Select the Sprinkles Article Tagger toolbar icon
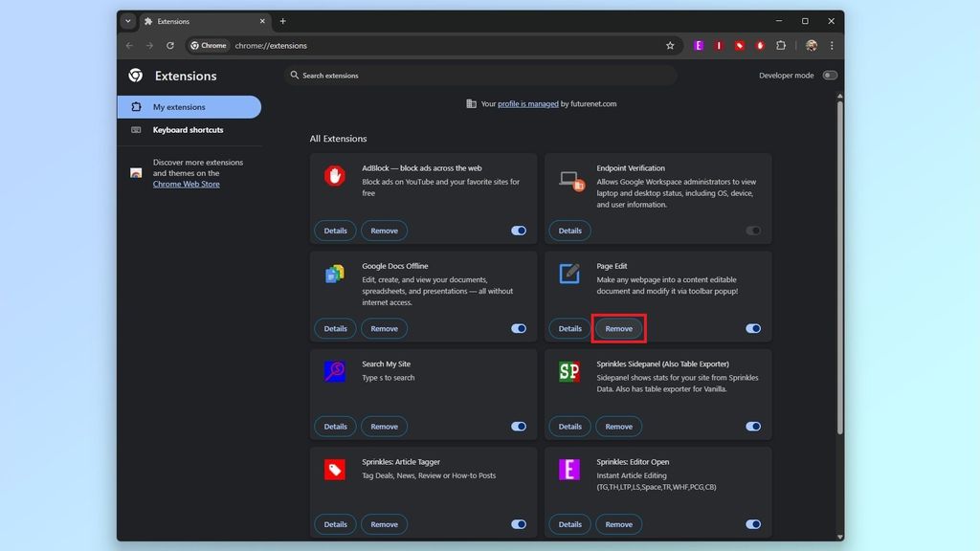 (x=739, y=45)
